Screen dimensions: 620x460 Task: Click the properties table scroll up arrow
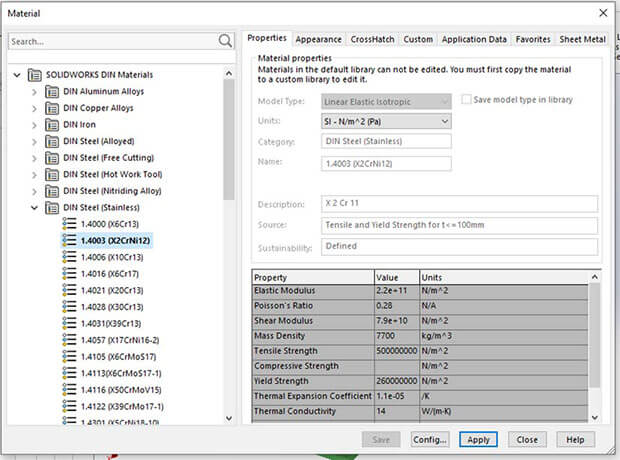[x=595, y=277]
